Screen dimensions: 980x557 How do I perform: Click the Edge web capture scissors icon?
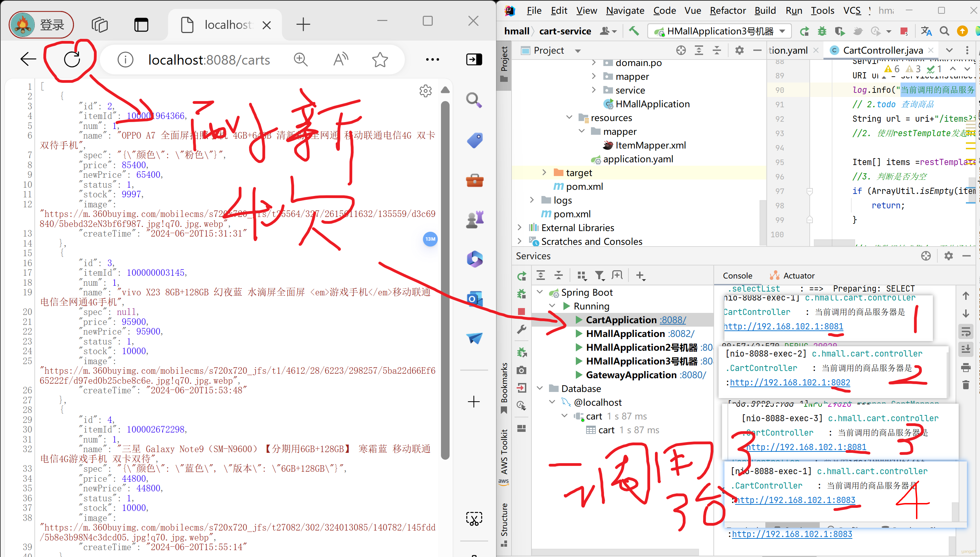(474, 519)
